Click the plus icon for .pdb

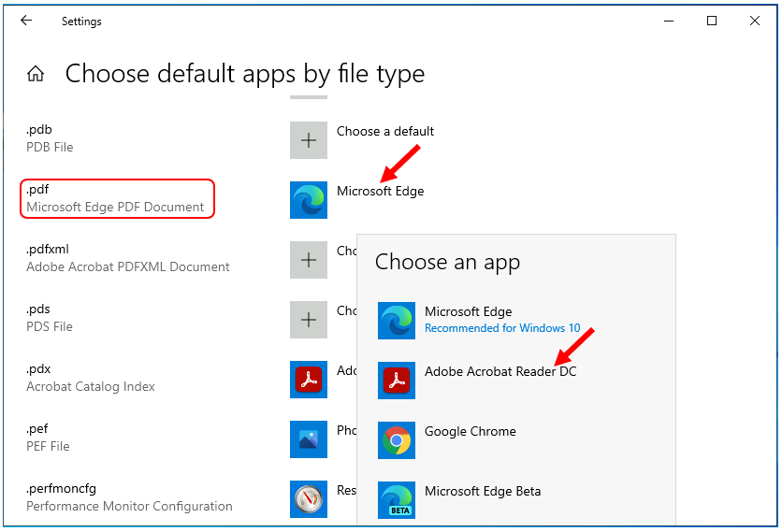[308, 140]
